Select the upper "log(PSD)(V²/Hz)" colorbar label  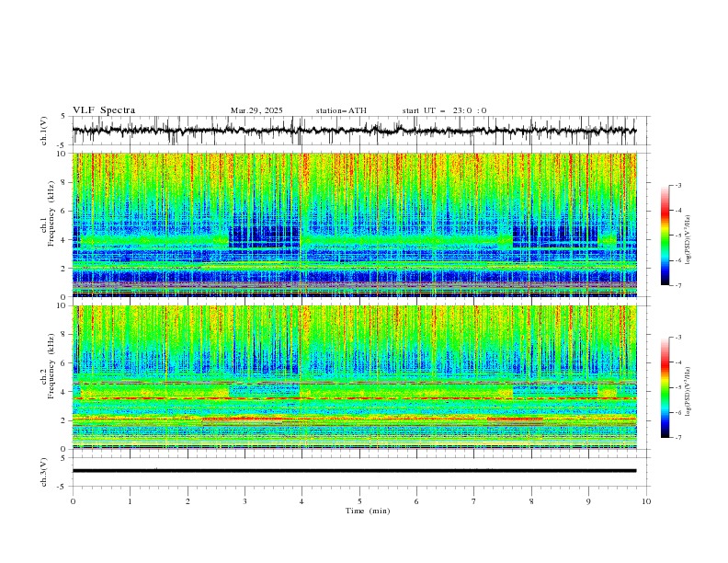pos(688,240)
